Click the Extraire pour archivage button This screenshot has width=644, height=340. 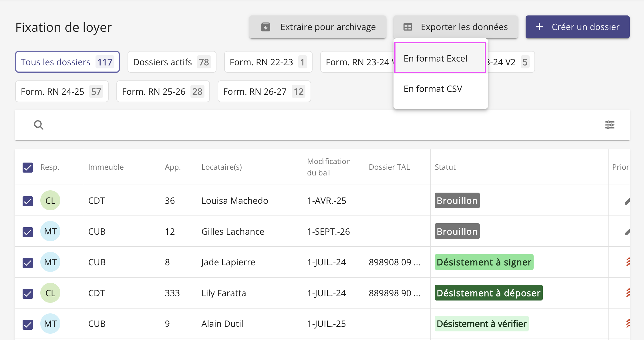click(317, 27)
